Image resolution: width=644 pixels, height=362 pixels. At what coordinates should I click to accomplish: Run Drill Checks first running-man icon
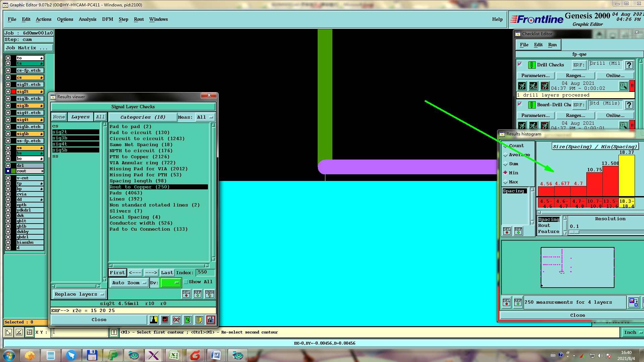coord(522,86)
